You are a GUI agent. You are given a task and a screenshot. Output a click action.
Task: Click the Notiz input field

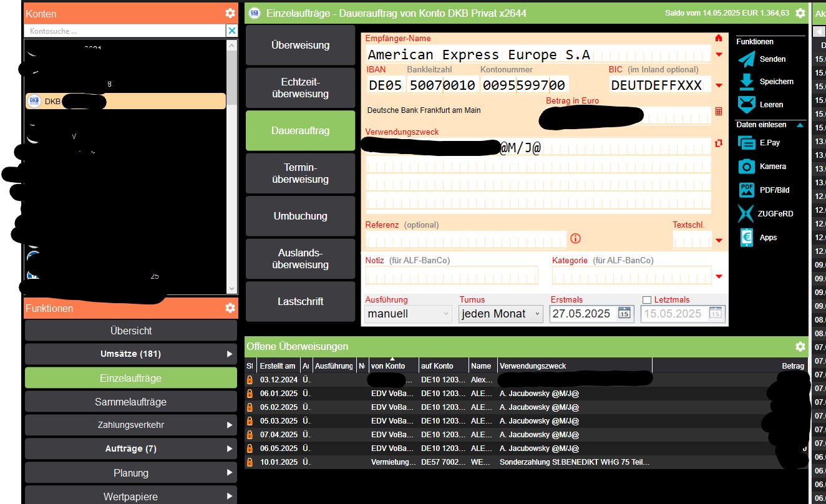451,275
